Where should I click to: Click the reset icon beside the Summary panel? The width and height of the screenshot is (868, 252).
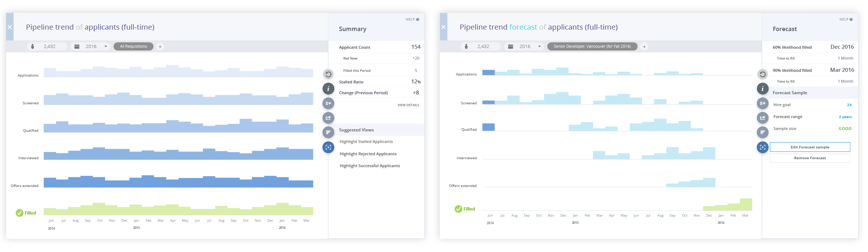coord(328,74)
